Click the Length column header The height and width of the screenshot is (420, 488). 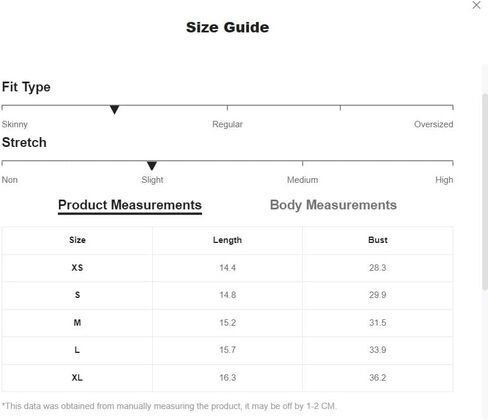pyautogui.click(x=227, y=240)
